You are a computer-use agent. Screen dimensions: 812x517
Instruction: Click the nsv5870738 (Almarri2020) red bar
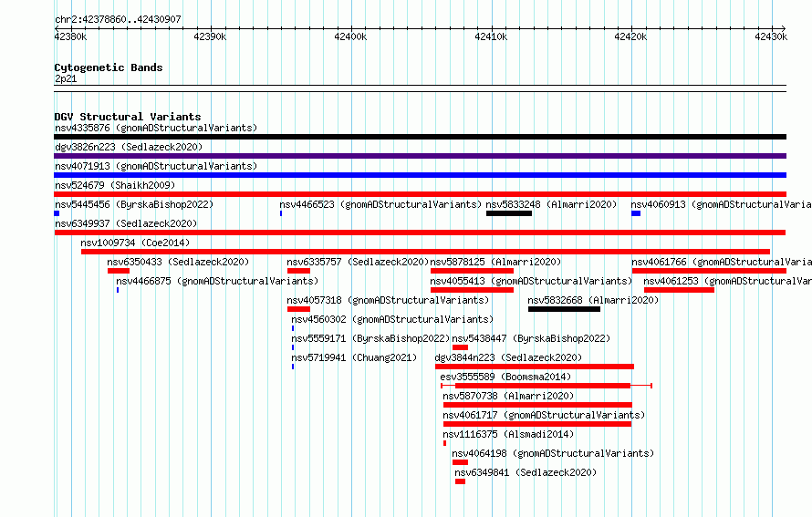tap(537, 405)
